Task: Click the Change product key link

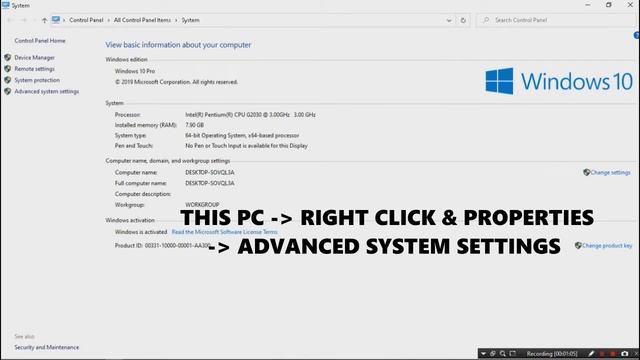Action: (x=607, y=245)
